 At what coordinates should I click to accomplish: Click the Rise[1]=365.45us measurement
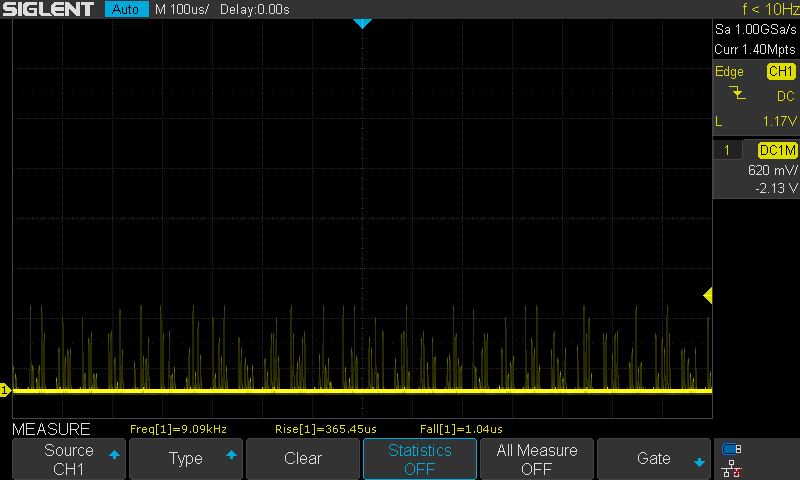[326, 429]
